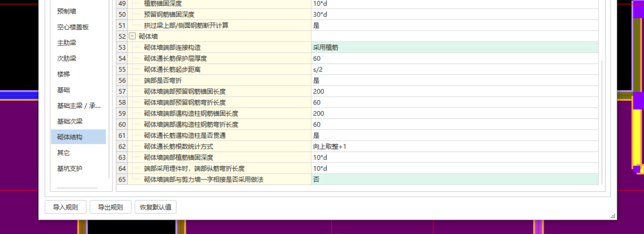Image resolution: width=644 pixels, height=234 pixels.
Task: Open 基础次梁 category in sidebar
Action: [70, 121]
